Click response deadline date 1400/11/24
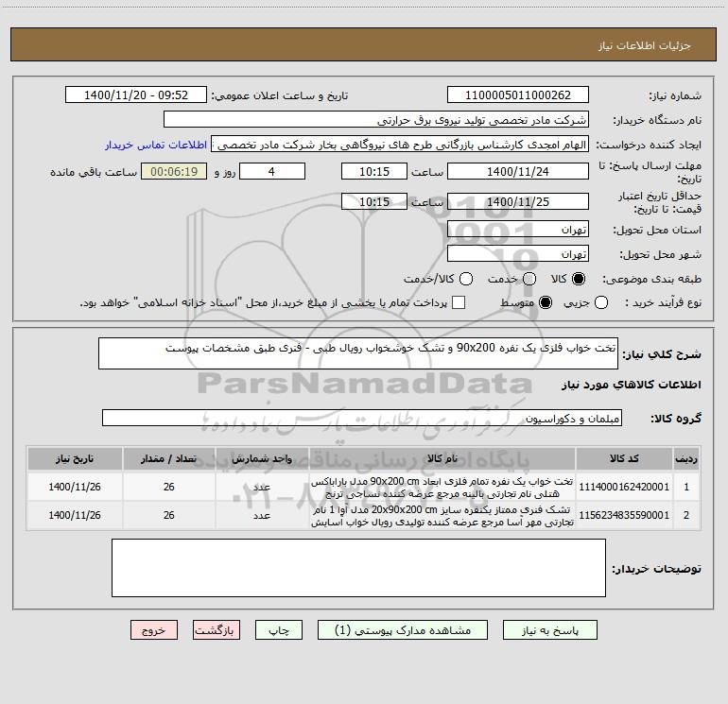This screenshot has width=728, height=704. [518, 171]
